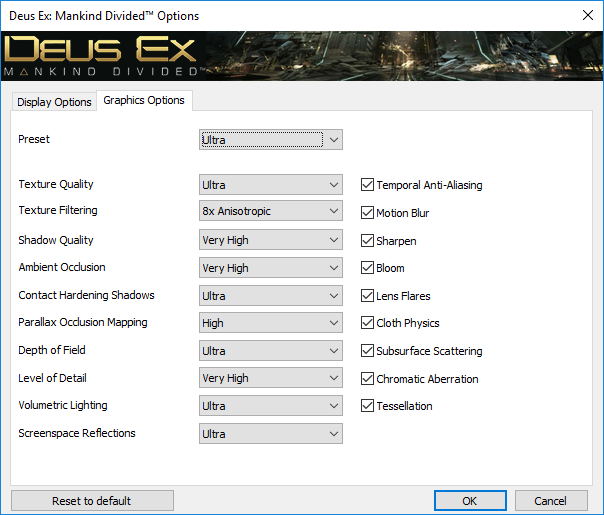Uncheck the Motion Blur option
Screen dimensions: 604x515
[367, 213]
